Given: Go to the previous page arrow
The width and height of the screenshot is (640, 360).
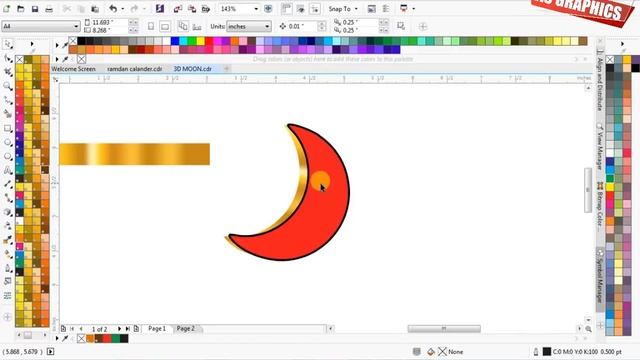Looking at the screenshot, I should coord(81,329).
